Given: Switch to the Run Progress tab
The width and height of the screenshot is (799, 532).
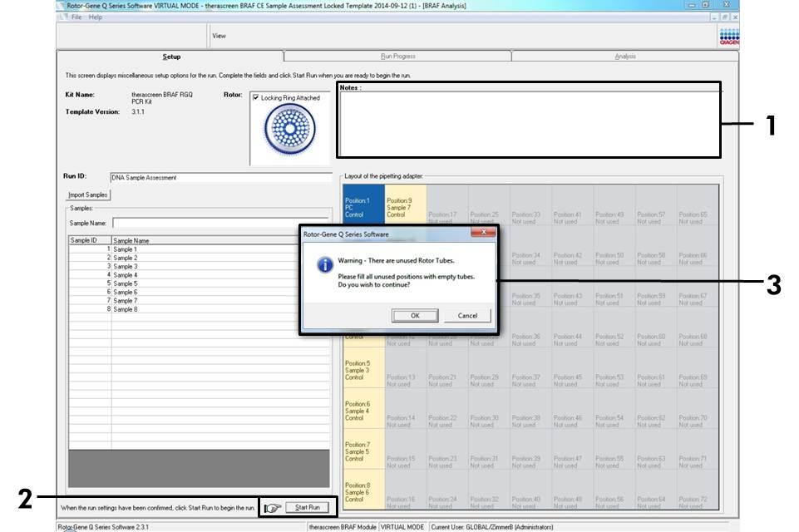Looking at the screenshot, I should [398, 56].
